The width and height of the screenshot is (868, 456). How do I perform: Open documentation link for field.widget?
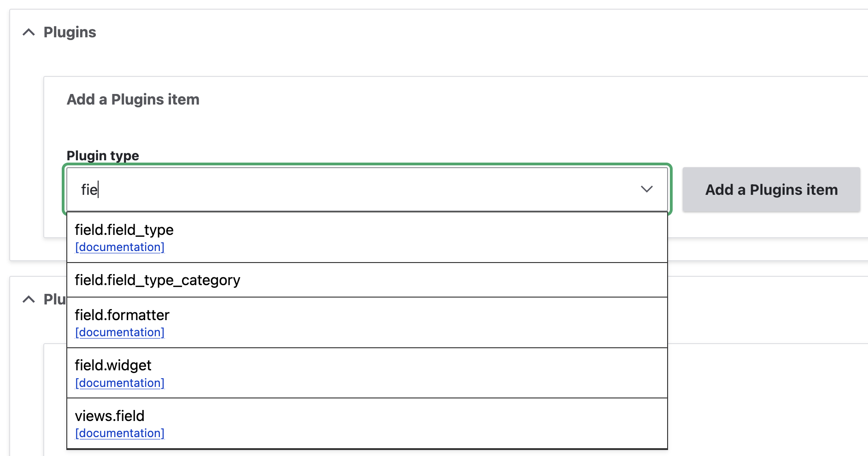coord(120,383)
